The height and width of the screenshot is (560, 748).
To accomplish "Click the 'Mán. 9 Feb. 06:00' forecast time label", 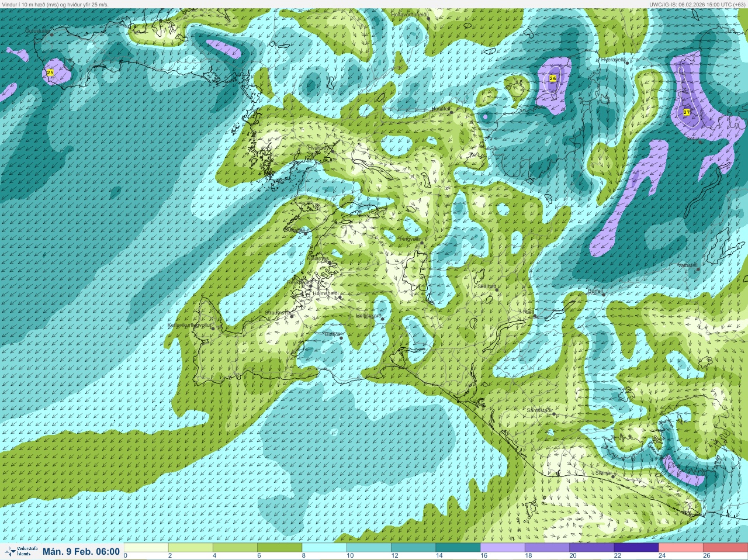I will click(81, 551).
